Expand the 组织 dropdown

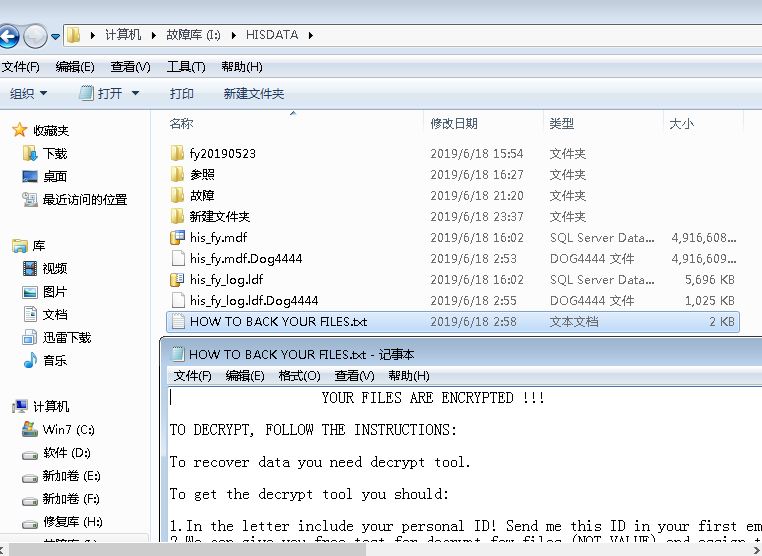(28, 94)
